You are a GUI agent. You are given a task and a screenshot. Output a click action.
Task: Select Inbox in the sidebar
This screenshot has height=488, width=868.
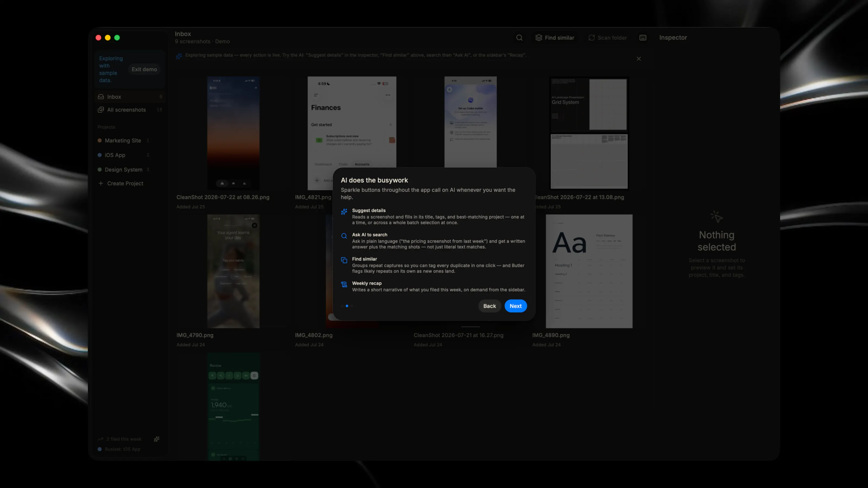130,97
